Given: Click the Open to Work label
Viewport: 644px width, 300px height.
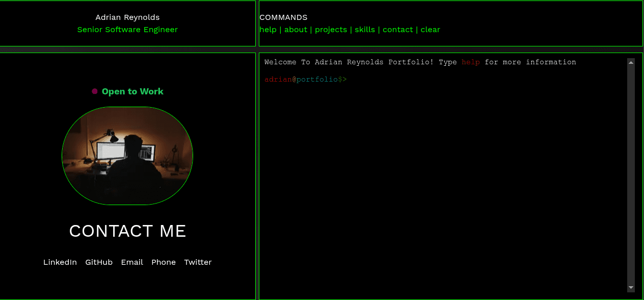Looking at the screenshot, I should (132, 91).
